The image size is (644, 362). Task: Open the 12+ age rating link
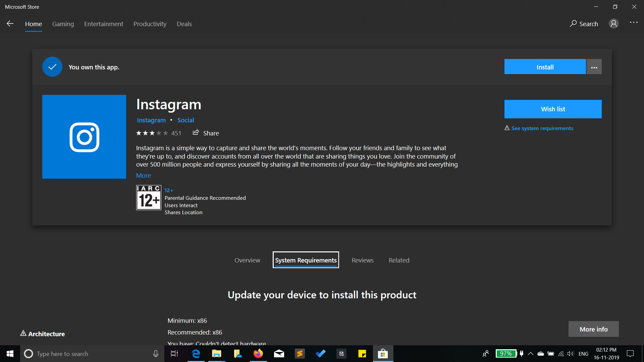(x=169, y=190)
